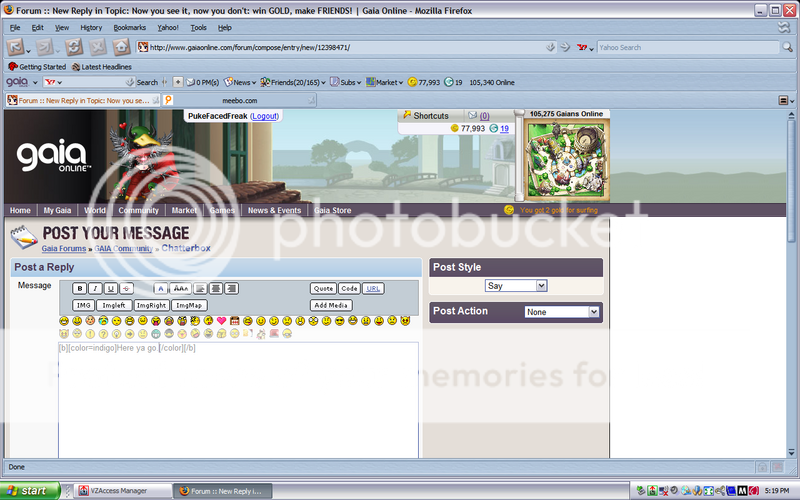
Task: Click inside the message text area
Action: click(238, 401)
